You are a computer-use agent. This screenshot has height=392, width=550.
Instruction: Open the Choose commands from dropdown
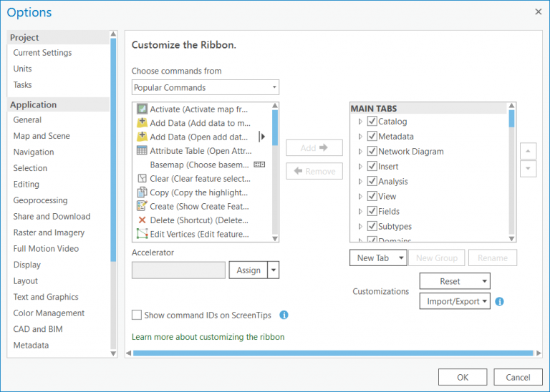[x=206, y=88]
